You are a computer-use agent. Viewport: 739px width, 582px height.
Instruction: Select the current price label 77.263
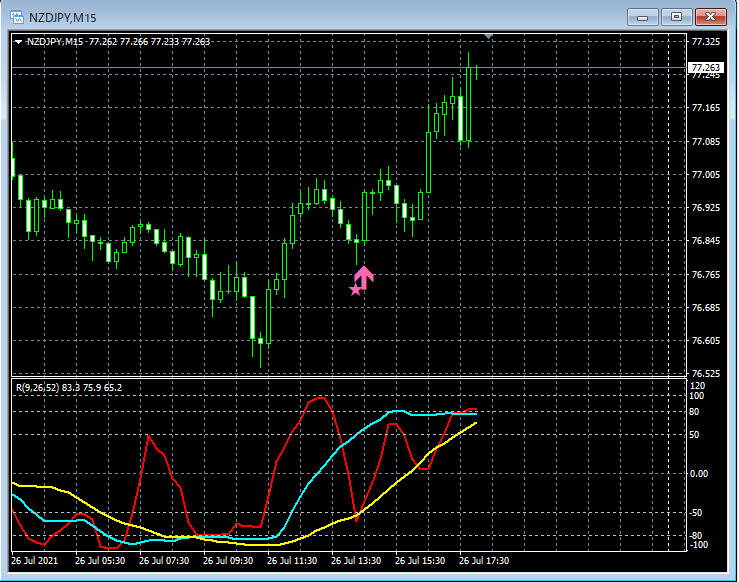[x=706, y=67]
